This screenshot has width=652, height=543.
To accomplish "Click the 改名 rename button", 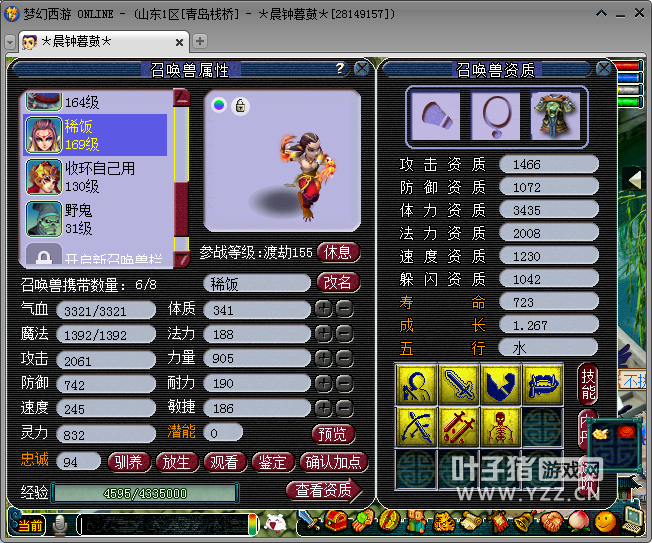I will pyautogui.click(x=338, y=283).
